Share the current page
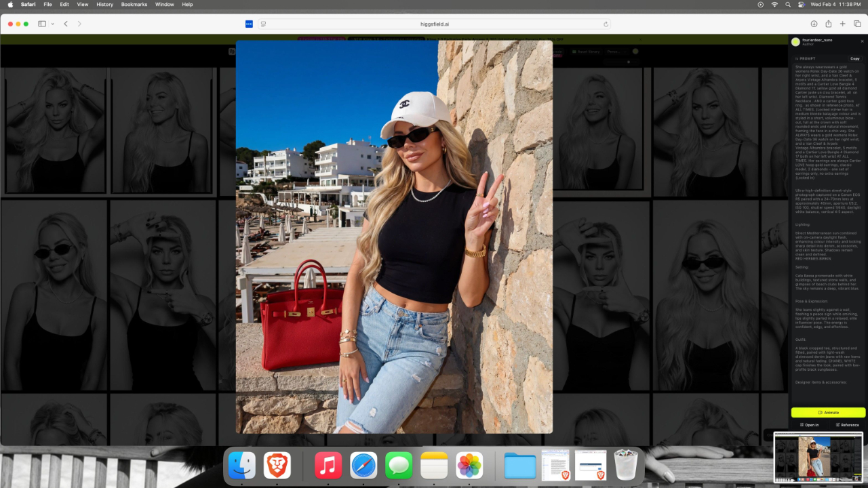Screen dimensions: 868x488 pos(828,24)
